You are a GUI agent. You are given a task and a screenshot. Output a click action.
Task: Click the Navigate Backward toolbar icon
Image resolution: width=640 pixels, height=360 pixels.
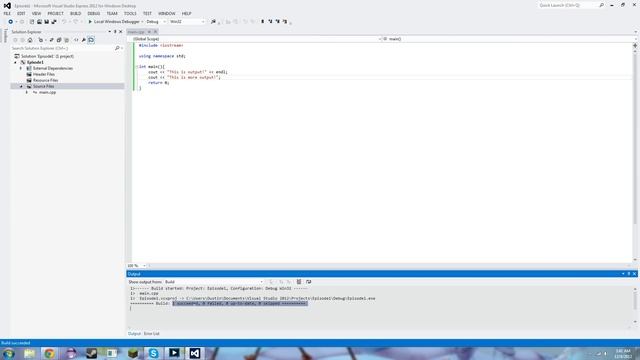[11, 22]
